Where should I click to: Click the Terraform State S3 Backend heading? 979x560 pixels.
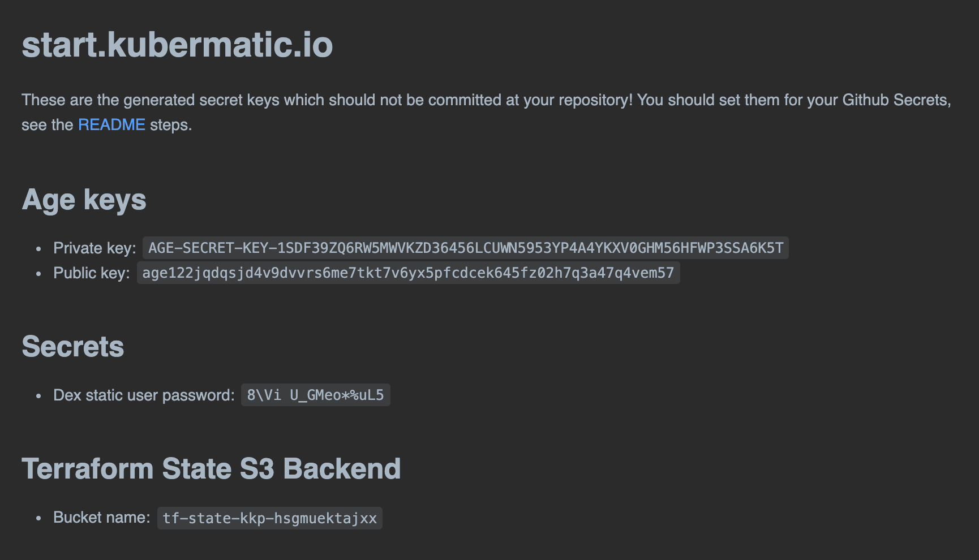211,468
